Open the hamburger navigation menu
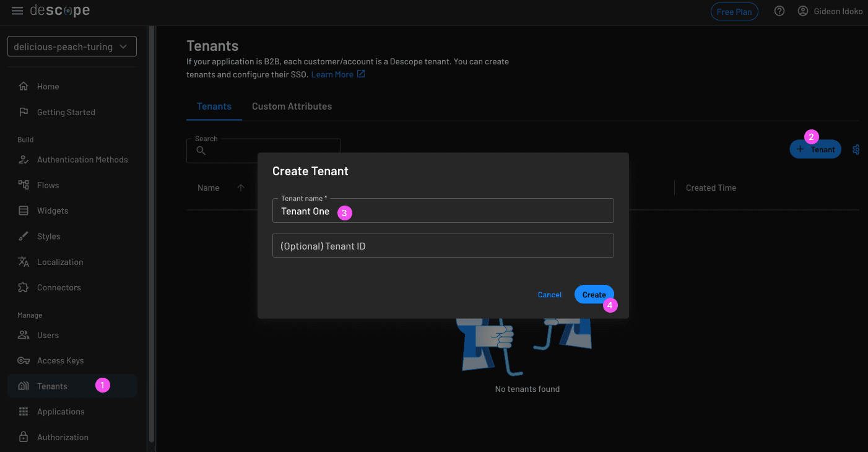The height and width of the screenshot is (452, 868). point(17,11)
